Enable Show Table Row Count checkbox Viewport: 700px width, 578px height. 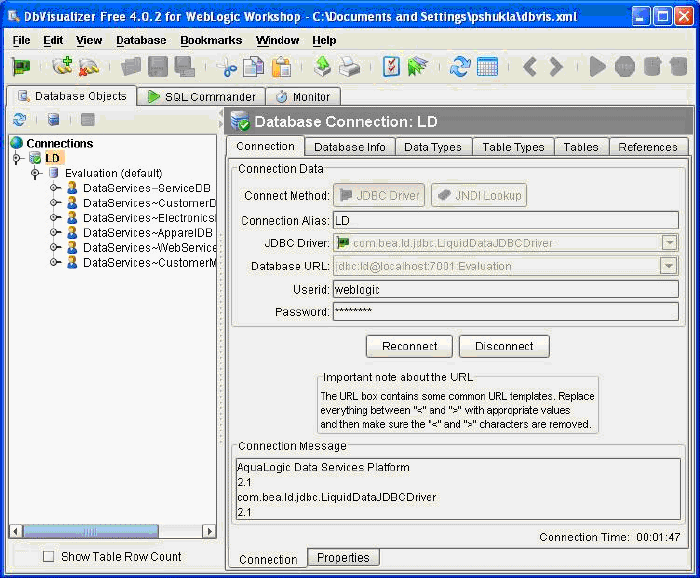click(x=49, y=556)
